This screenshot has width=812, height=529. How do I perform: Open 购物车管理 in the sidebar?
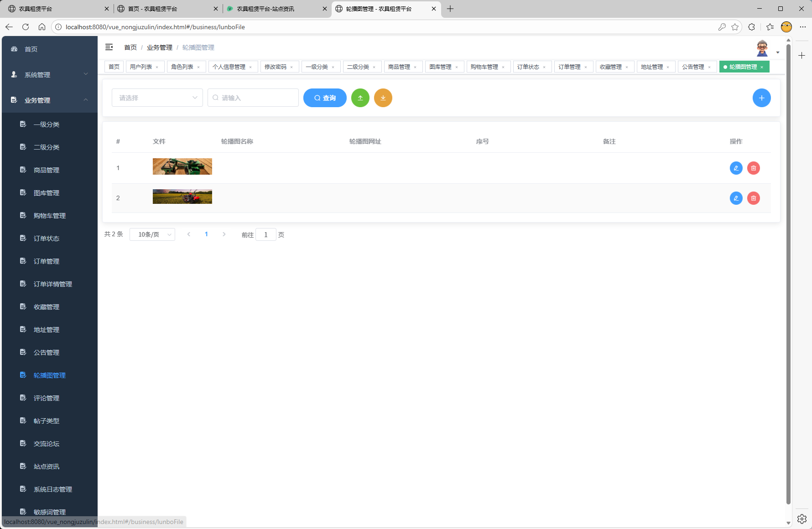(x=50, y=215)
